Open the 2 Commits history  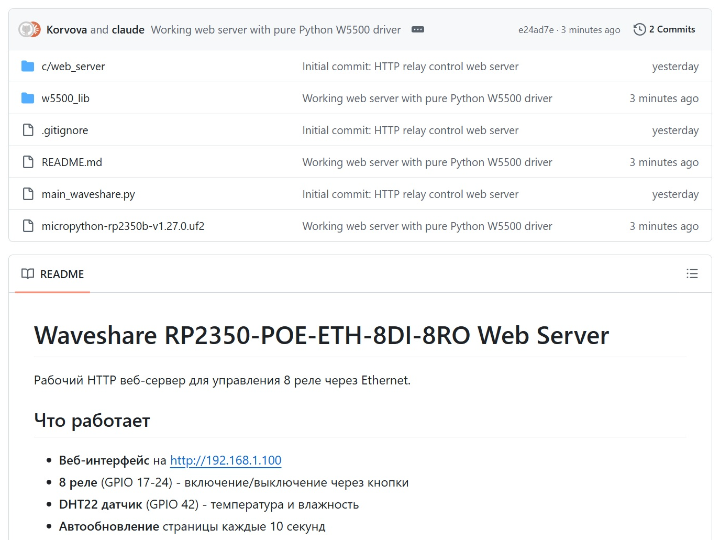(x=671, y=30)
